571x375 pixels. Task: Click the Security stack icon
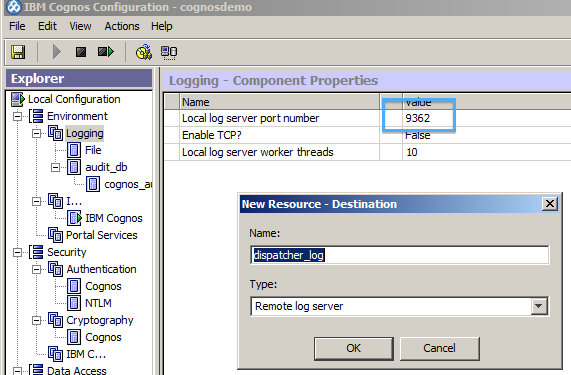36,252
